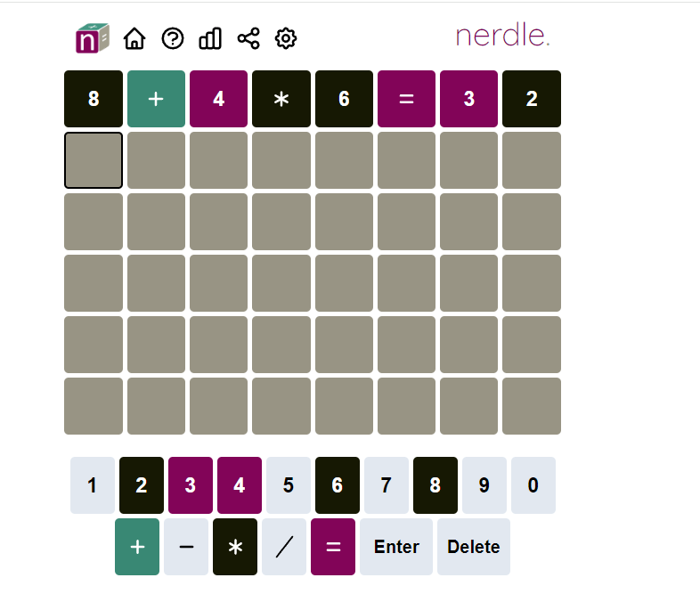Screen dimensions: 700x594
Task: Click the Enter button
Action: 396,547
